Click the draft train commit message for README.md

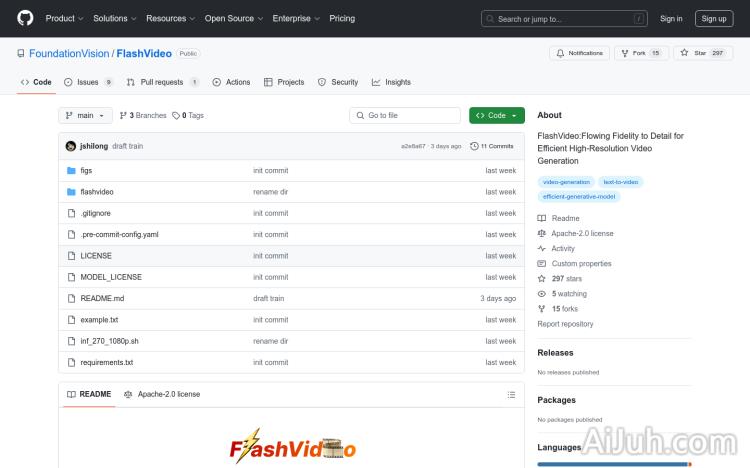[x=268, y=298]
